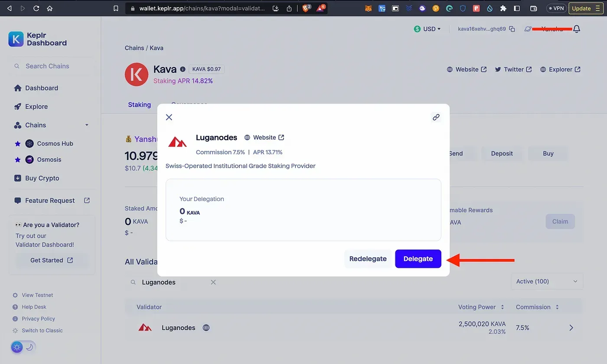The width and height of the screenshot is (607, 364).
Task: Click the Send button
Action: click(456, 153)
